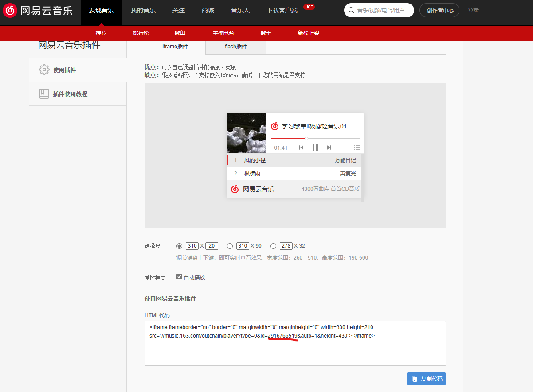Image resolution: width=533 pixels, height=392 pixels.
Task: Skip to the previous track
Action: (302, 147)
